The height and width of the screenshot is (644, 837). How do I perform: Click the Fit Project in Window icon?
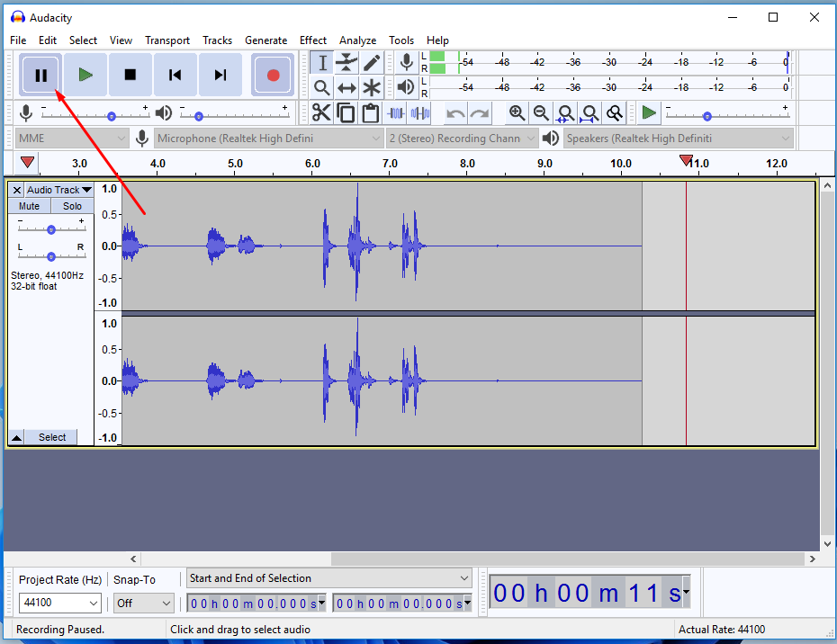pos(589,112)
